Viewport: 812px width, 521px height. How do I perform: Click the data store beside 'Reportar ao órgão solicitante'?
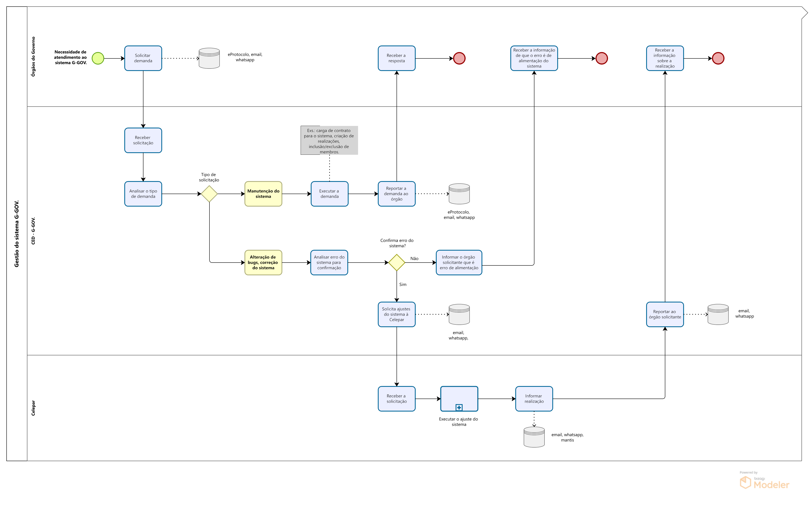718,314
